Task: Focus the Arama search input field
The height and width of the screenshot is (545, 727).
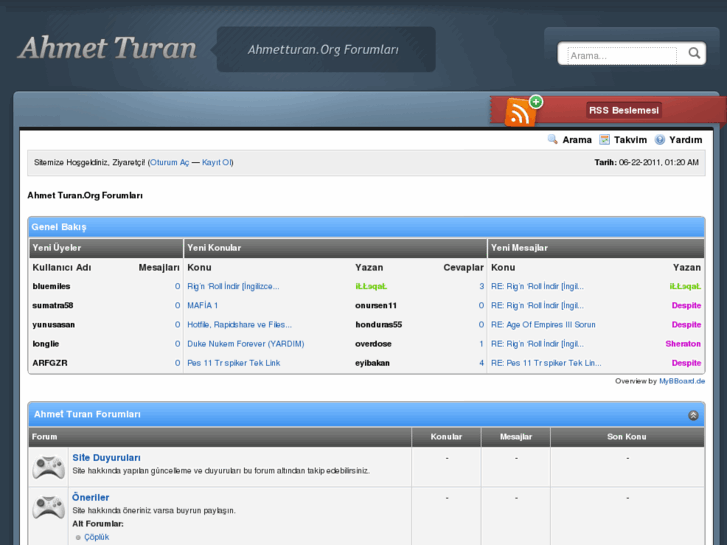Action: tap(622, 56)
